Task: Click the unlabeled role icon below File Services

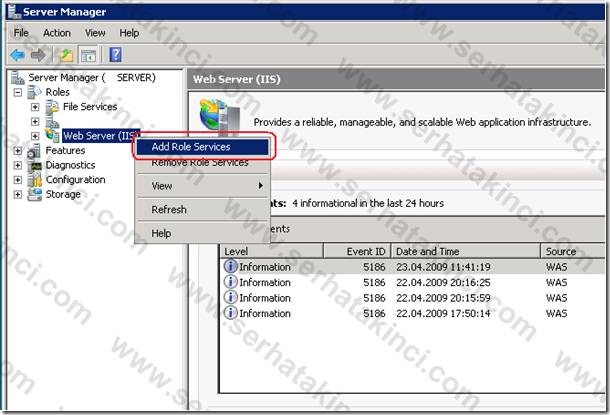Action: coord(52,121)
